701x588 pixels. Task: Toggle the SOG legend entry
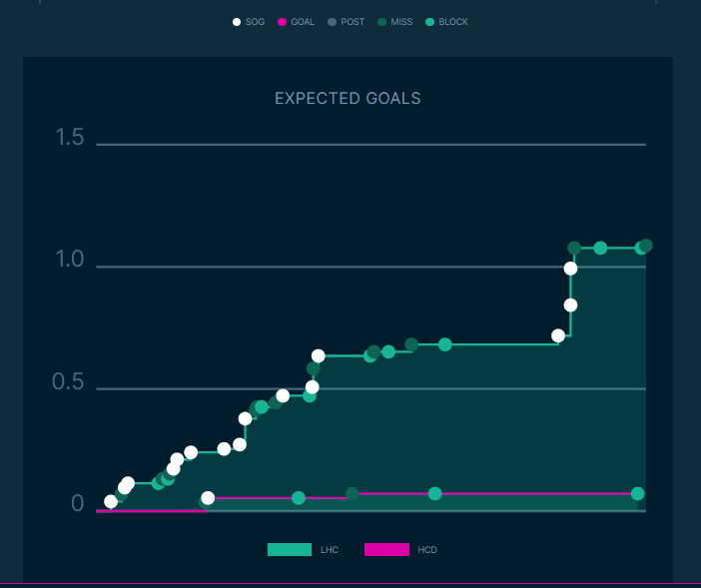pyautogui.click(x=237, y=22)
